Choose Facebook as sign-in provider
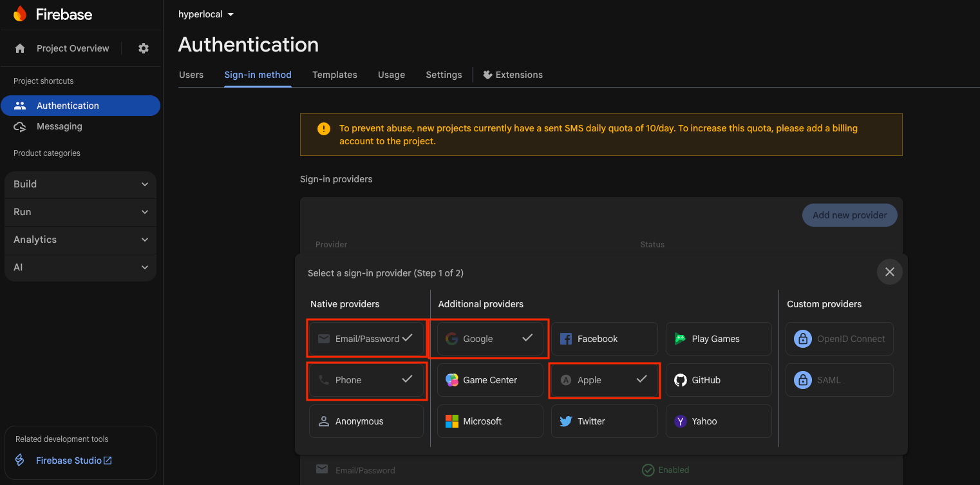 pyautogui.click(x=605, y=339)
